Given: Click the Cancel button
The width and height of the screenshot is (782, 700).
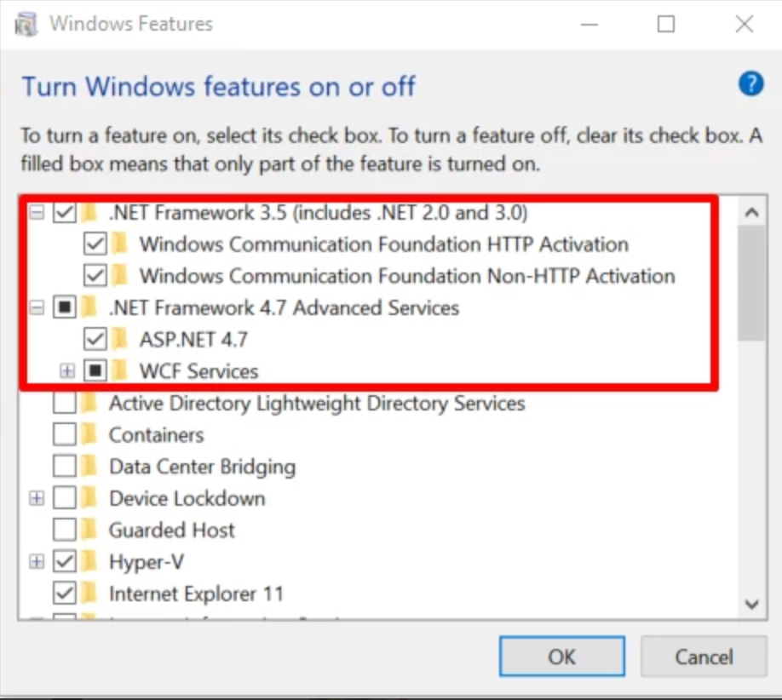Looking at the screenshot, I should [x=704, y=657].
